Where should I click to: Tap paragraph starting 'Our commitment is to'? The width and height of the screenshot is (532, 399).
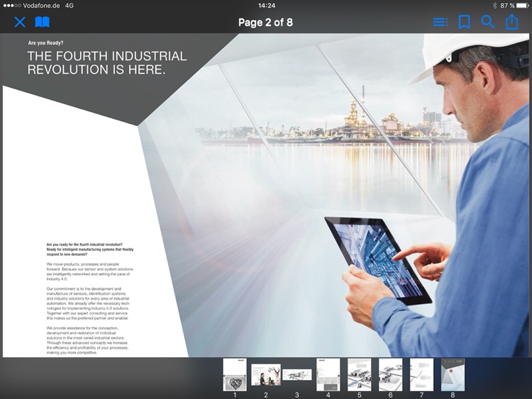(x=88, y=303)
